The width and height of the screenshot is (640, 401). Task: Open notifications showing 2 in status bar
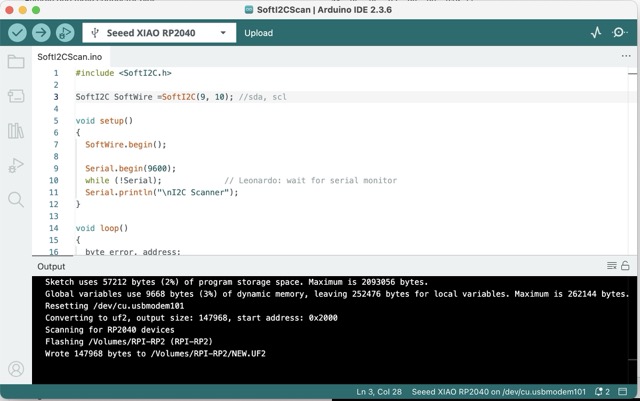tap(602, 391)
